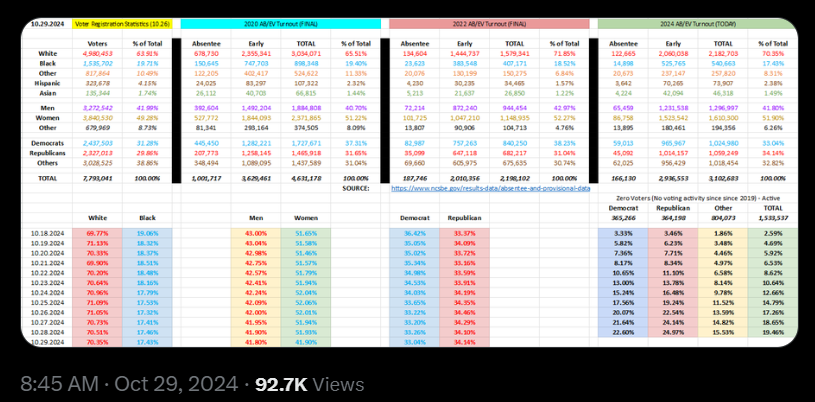Select the 69.77% White daily share cell

pos(98,233)
